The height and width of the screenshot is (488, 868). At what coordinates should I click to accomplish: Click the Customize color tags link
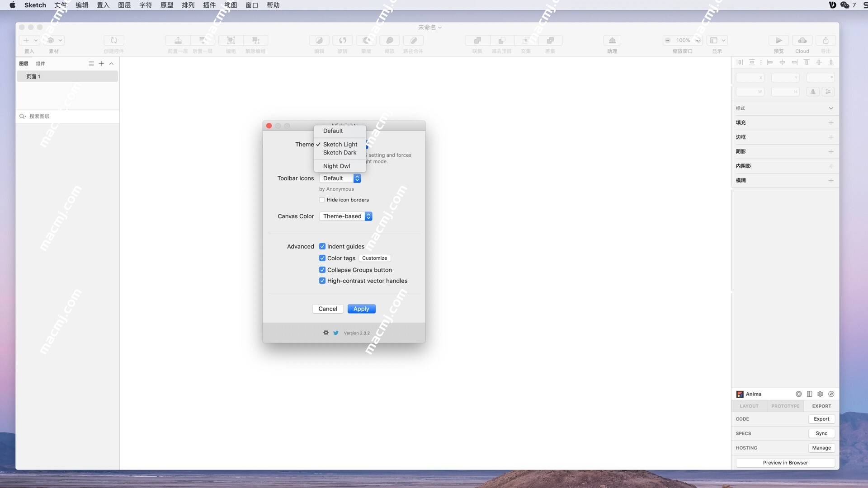click(374, 258)
